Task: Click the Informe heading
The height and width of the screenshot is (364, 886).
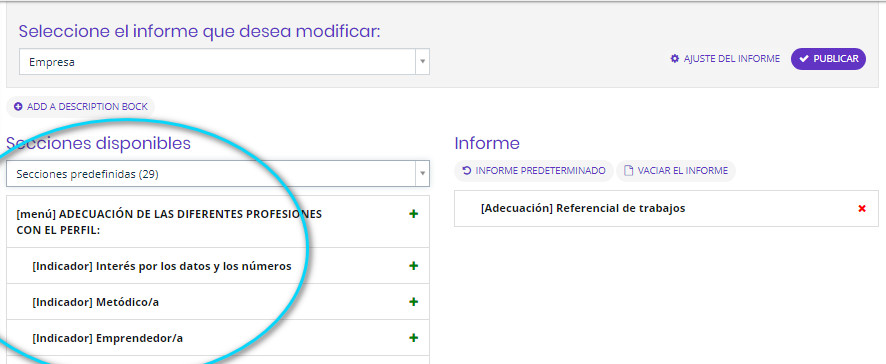Action: tap(487, 143)
